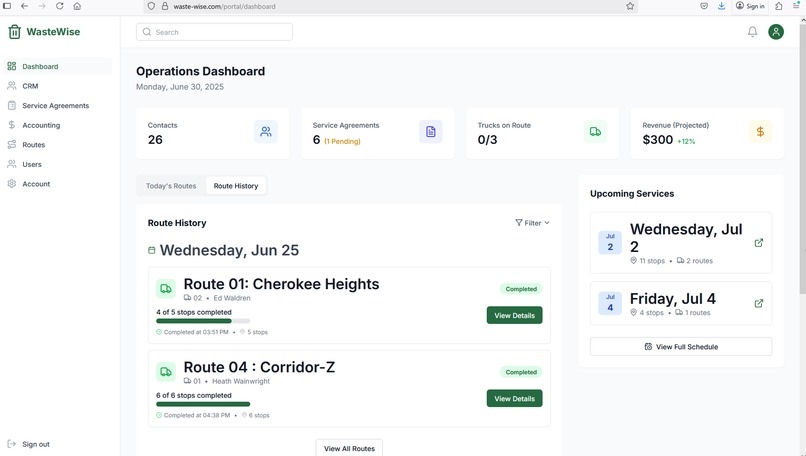
Task: Click the Trucks on Route truck icon
Action: pos(595,132)
